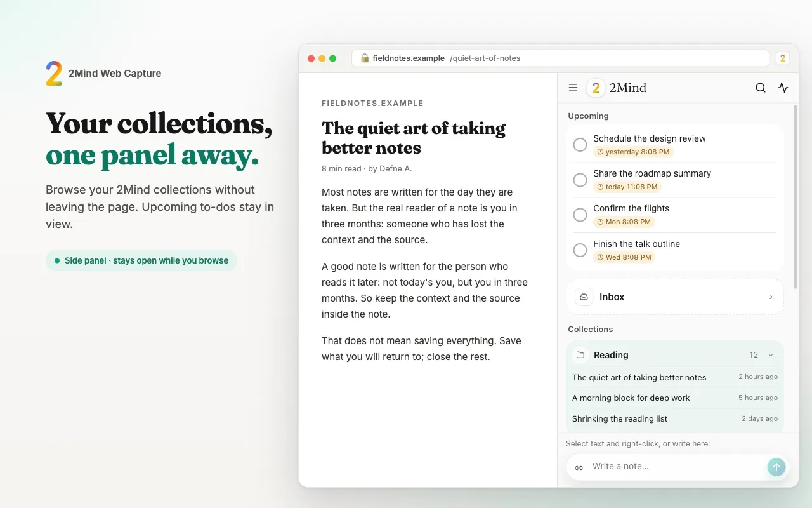Mark Share the roadmap summary complete
Screen dimensions: 812x508
580,180
